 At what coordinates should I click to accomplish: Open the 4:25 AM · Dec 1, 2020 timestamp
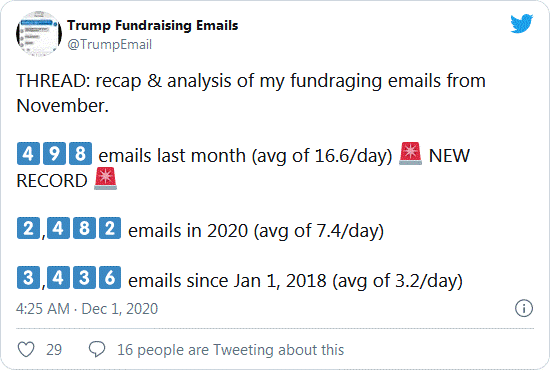point(87,309)
